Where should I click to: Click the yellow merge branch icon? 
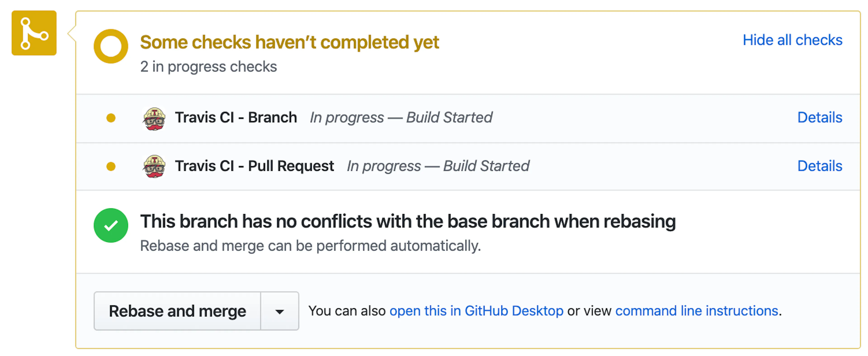[x=34, y=33]
